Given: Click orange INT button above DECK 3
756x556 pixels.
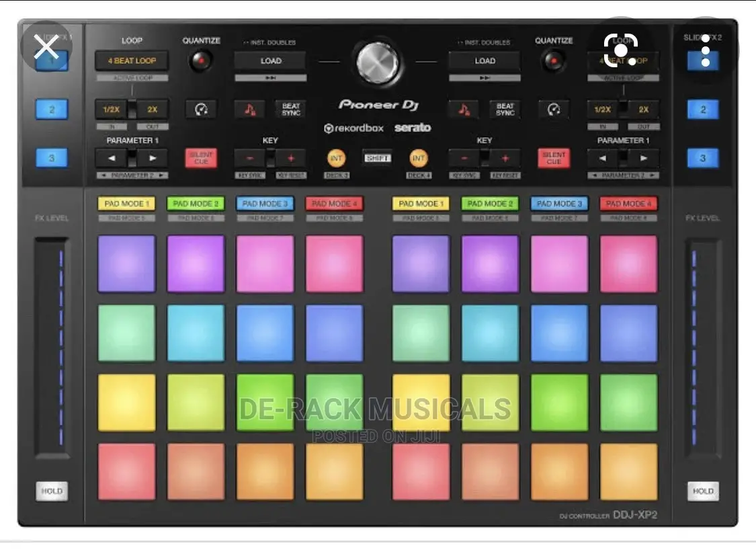Looking at the screenshot, I should pos(336,158).
